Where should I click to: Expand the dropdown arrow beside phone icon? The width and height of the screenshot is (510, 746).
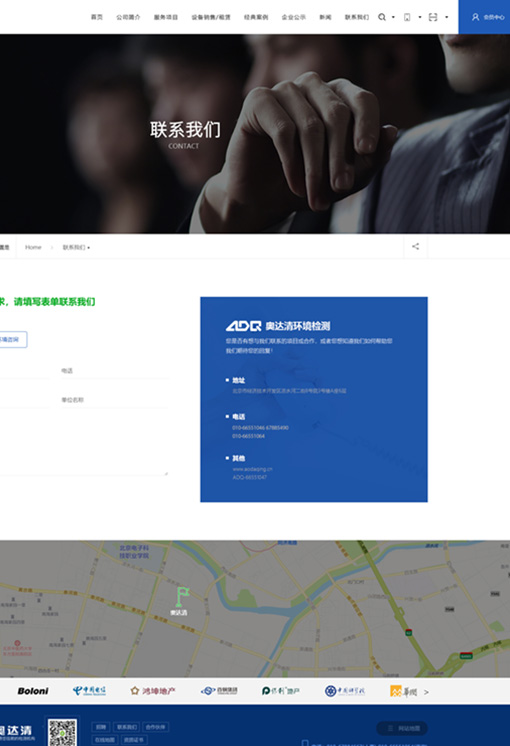coord(420,17)
